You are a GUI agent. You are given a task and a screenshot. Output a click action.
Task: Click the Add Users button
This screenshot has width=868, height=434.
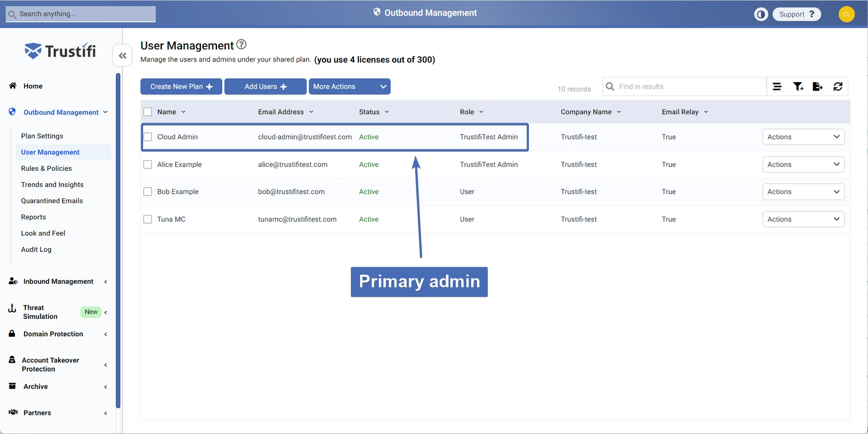coord(265,86)
